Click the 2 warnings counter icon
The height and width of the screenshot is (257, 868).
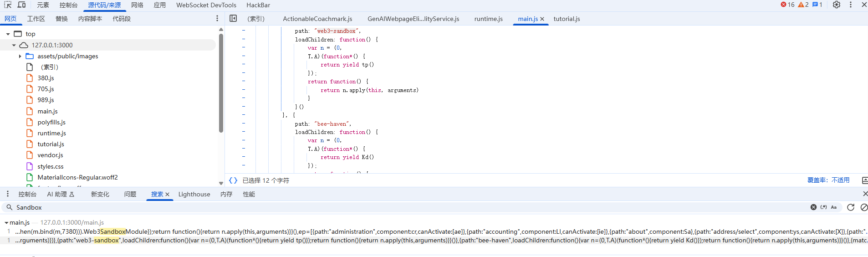point(803,5)
